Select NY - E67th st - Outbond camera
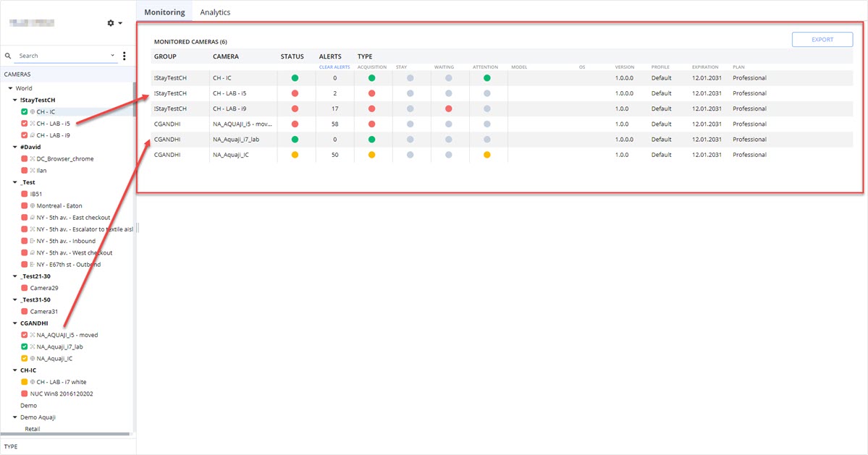This screenshot has width=868, height=455. click(x=69, y=265)
